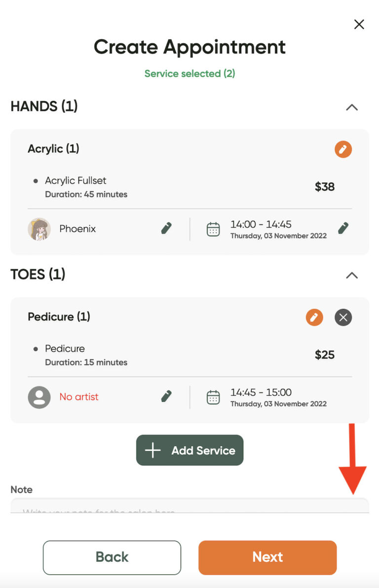Select Phoenix's avatar picture

(39, 229)
